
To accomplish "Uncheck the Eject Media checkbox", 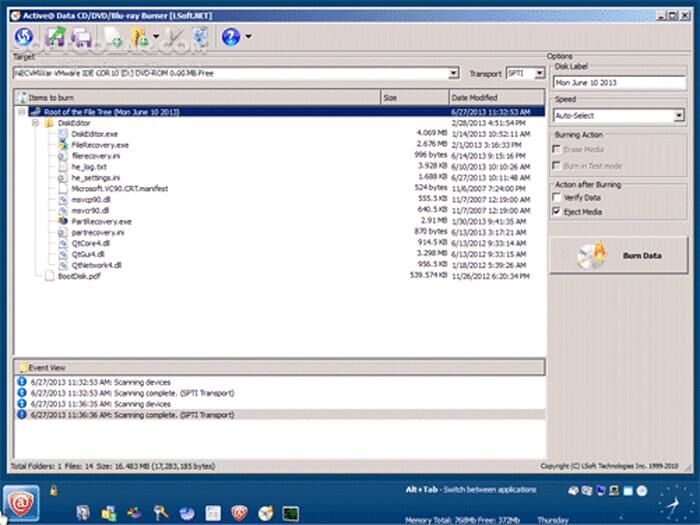I will tap(558, 212).
